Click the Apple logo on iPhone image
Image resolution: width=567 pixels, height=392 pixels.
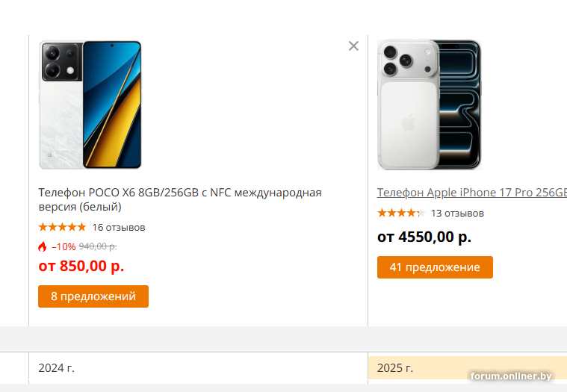coord(408,123)
